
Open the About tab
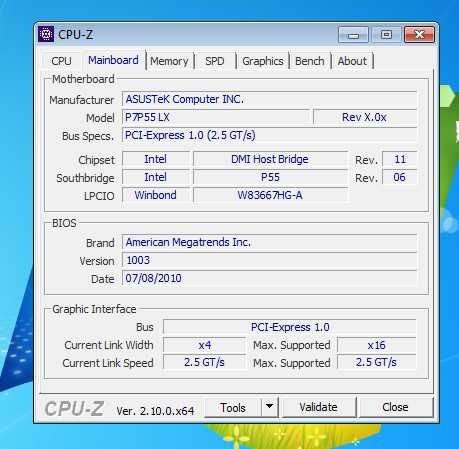352,61
